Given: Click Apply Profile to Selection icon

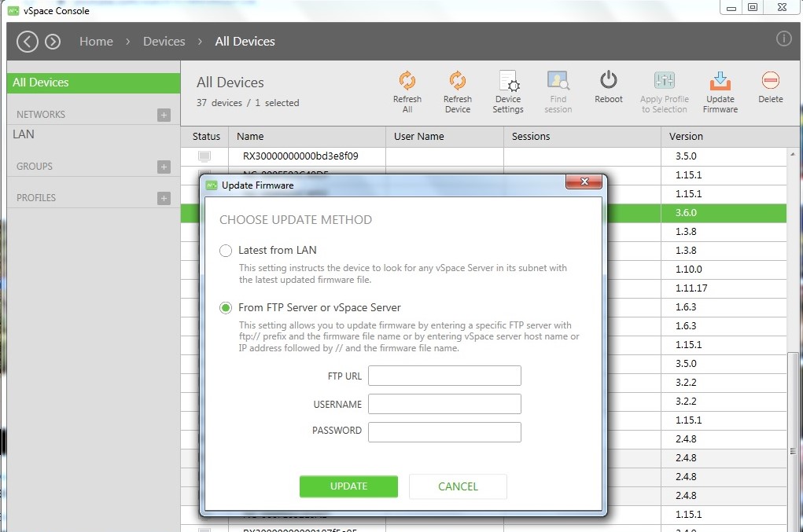Looking at the screenshot, I should coord(665,80).
